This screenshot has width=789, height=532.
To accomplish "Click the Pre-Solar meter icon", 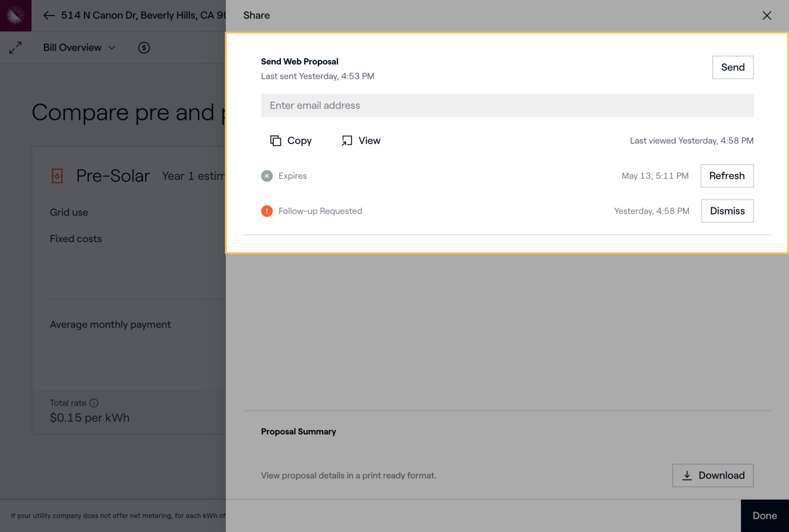I will [57, 176].
